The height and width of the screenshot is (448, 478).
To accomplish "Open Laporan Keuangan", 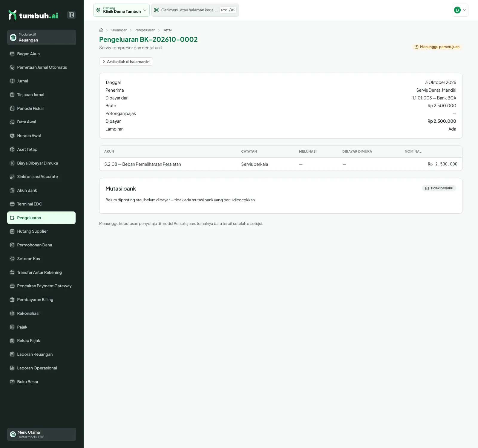I will [41, 354].
